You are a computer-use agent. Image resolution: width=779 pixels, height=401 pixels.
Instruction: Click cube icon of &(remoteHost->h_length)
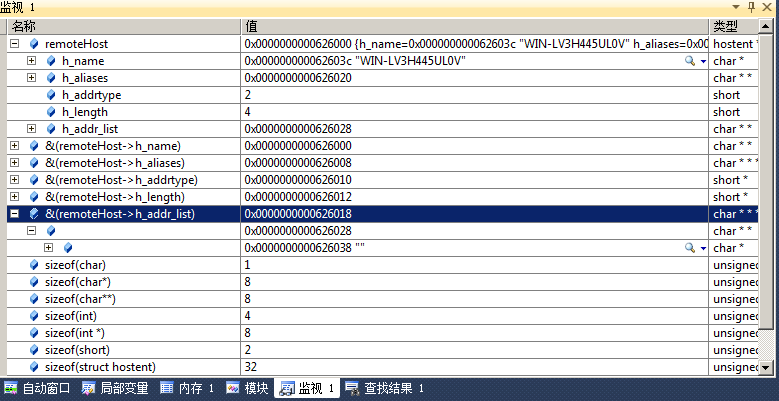coord(34,196)
